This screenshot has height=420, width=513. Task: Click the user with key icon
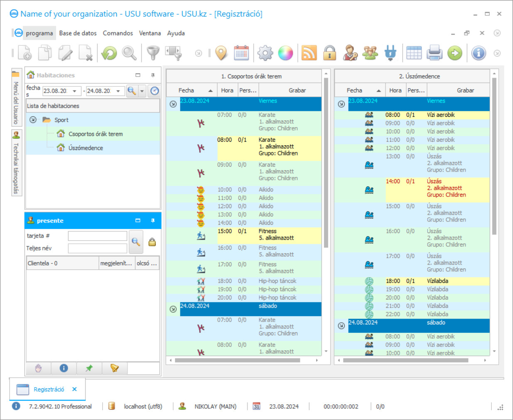coord(350,53)
